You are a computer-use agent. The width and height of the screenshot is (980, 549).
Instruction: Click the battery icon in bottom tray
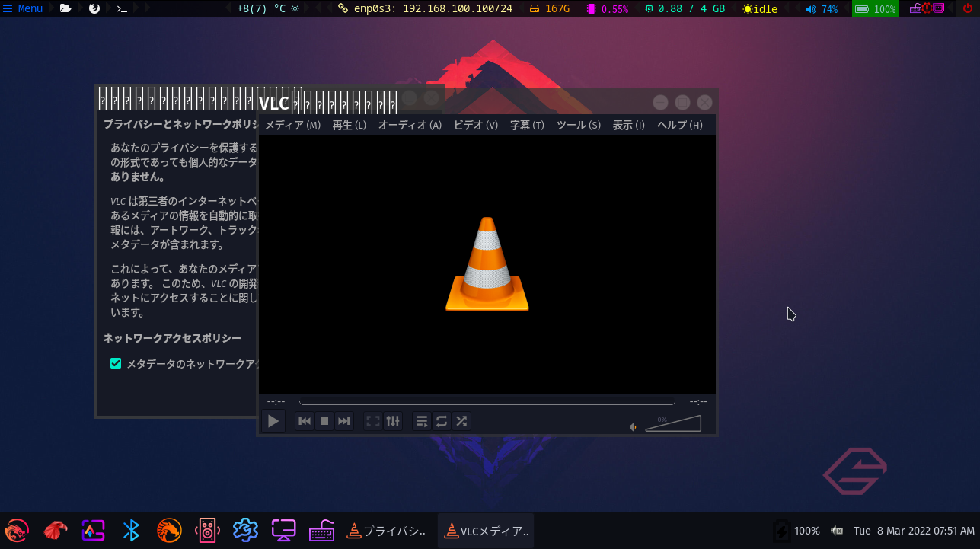pyautogui.click(x=781, y=531)
